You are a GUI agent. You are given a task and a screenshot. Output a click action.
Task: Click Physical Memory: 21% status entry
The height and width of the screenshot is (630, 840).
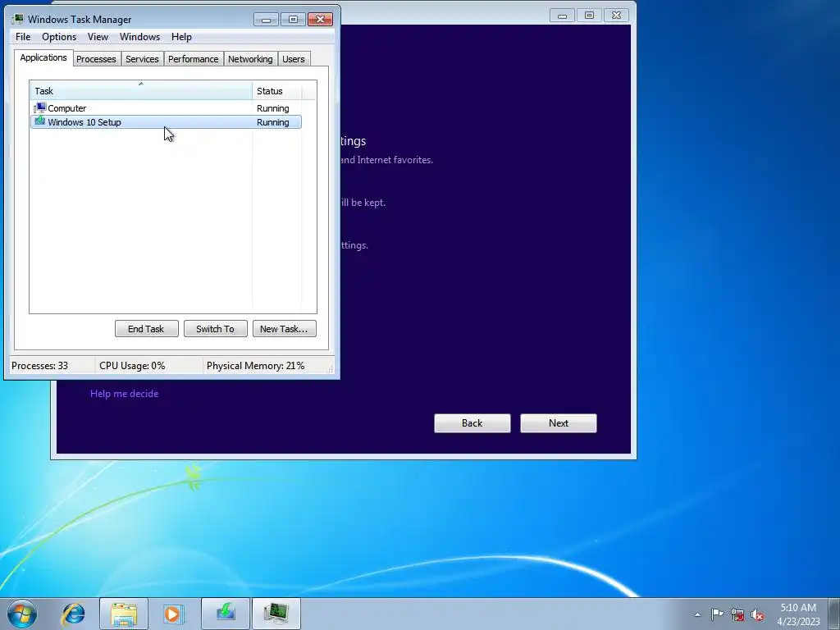(256, 366)
